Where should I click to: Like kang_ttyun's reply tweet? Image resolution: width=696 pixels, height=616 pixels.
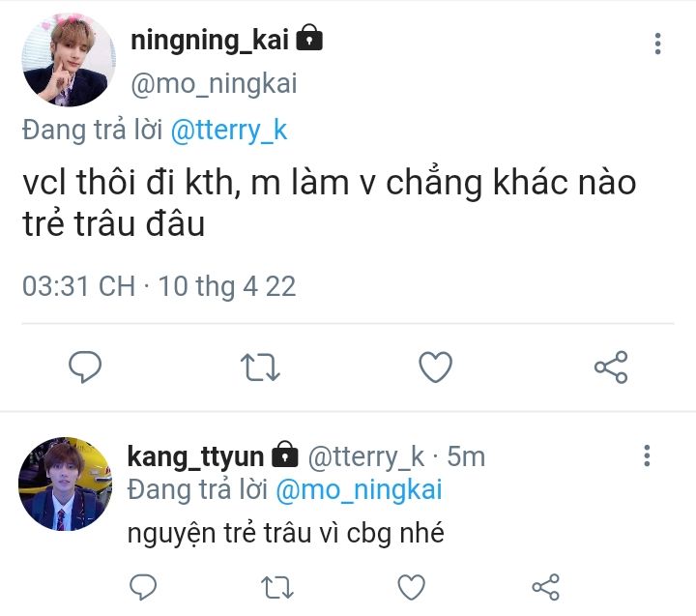tap(412, 586)
